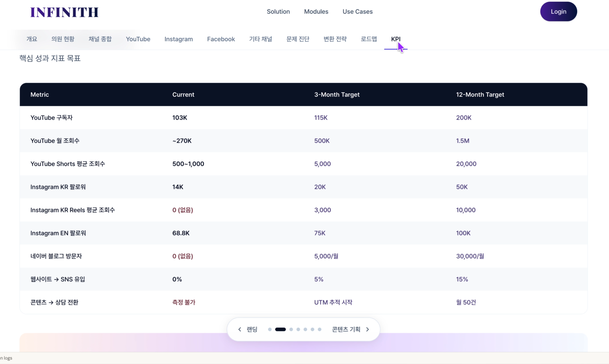Click the INFINITH logo
This screenshot has height=364, width=609.
[64, 12]
